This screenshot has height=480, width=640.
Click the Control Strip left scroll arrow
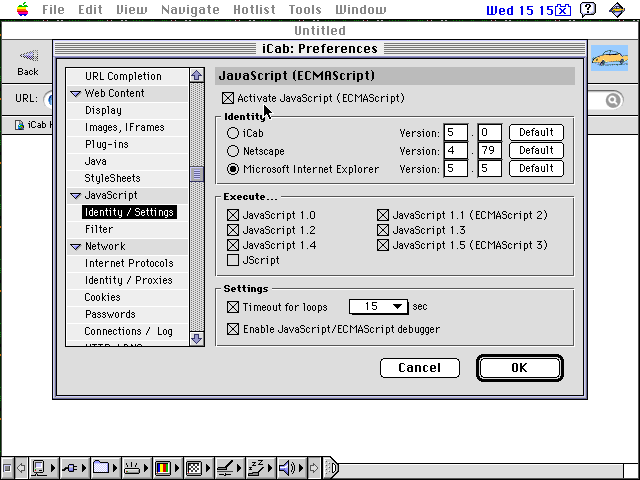pyautogui.click(x=21, y=468)
